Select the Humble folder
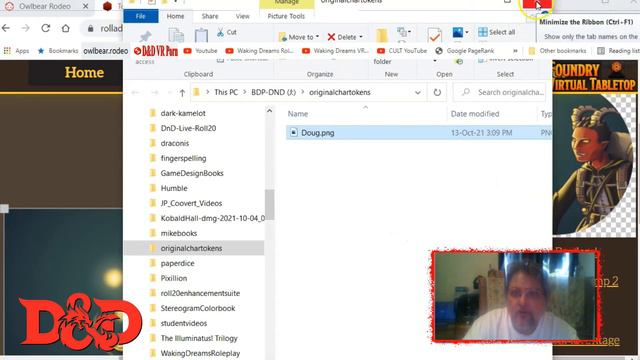 [174, 188]
